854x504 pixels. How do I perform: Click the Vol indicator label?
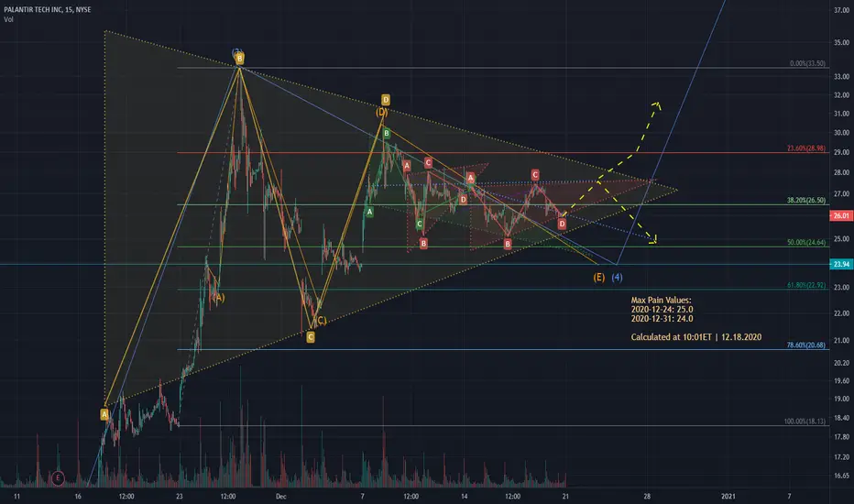pos(8,19)
